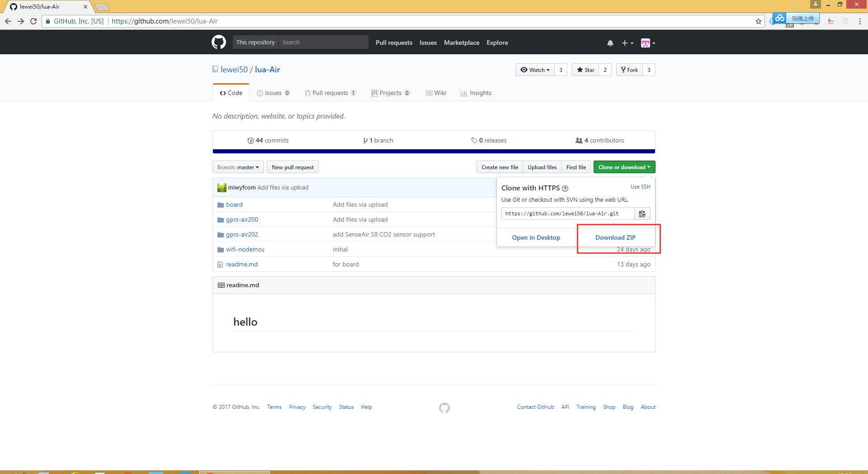Open the Insights tab

coord(476,93)
